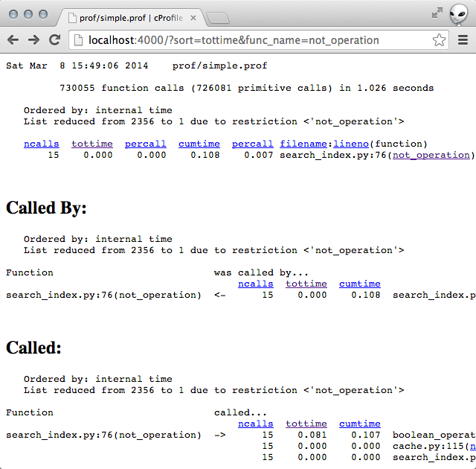Viewport: 476px width, 469px height.
Task: Sort main table by tottime link
Action: (x=92, y=144)
